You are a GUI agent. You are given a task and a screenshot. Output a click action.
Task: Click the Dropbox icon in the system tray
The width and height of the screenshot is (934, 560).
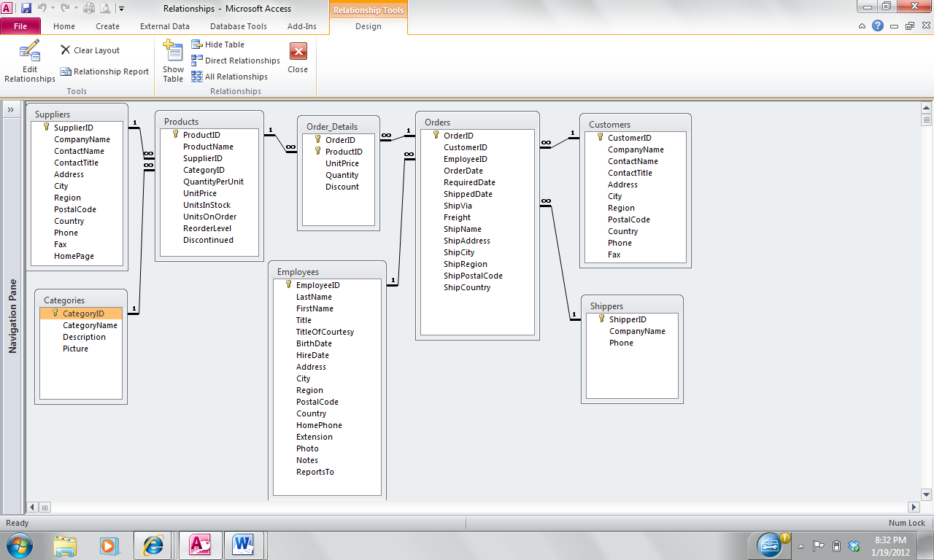point(854,545)
